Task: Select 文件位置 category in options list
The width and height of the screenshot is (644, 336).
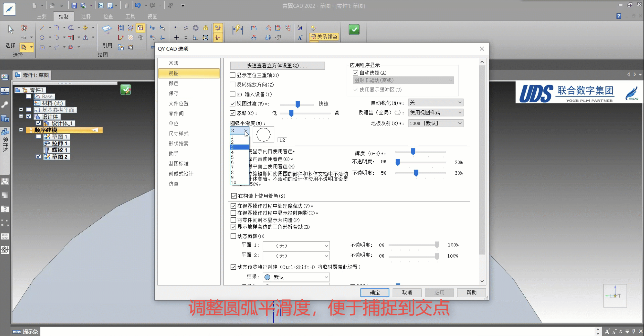Action: tap(189, 103)
